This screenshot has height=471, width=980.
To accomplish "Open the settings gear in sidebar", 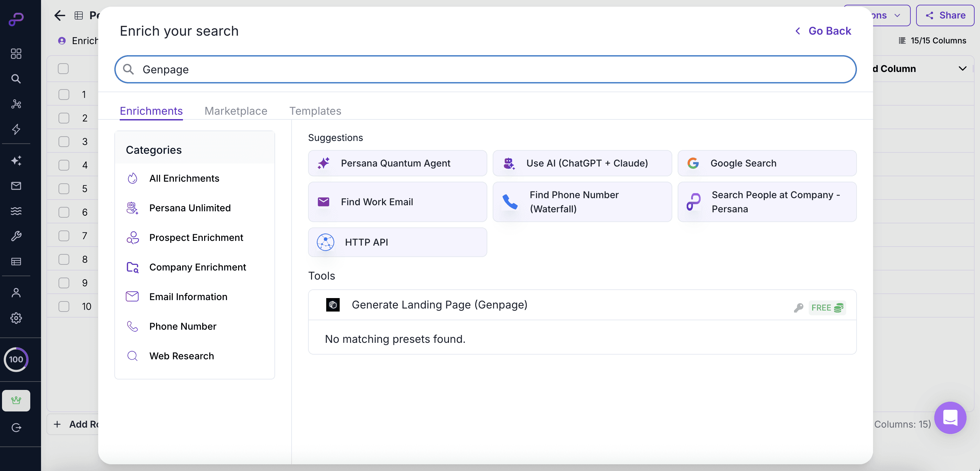I will click(16, 318).
